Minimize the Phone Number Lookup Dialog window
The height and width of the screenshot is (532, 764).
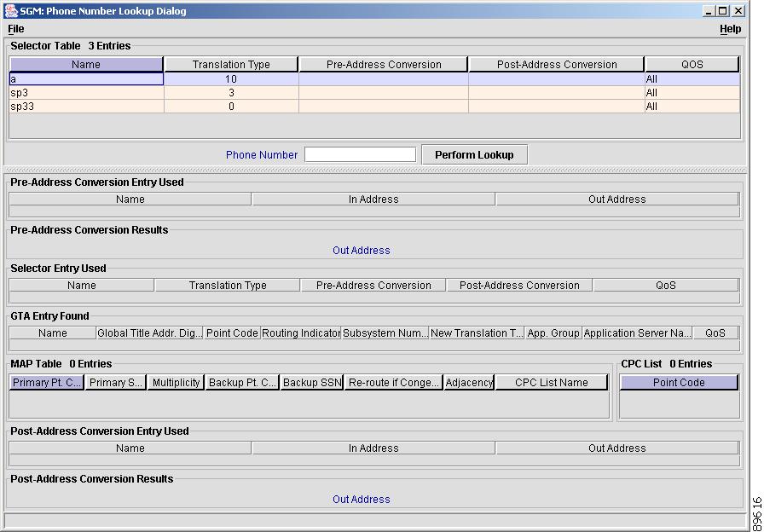(709, 11)
